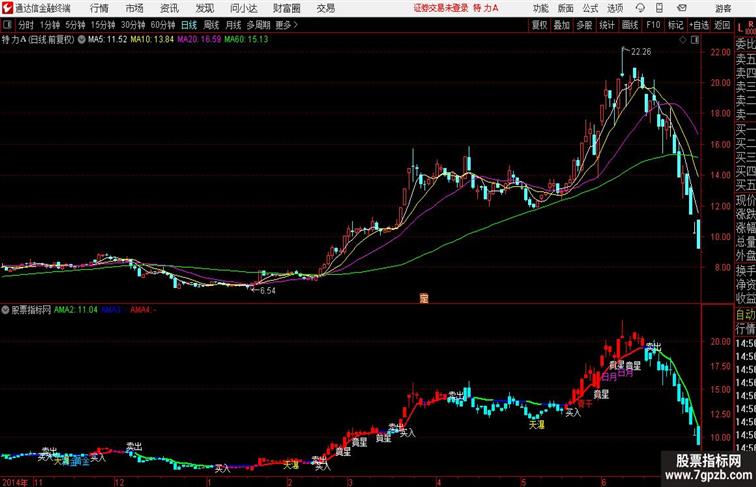This screenshot has height=487, width=756.
Task: Click the 2014年 label on time axis
Action: [x=15, y=482]
